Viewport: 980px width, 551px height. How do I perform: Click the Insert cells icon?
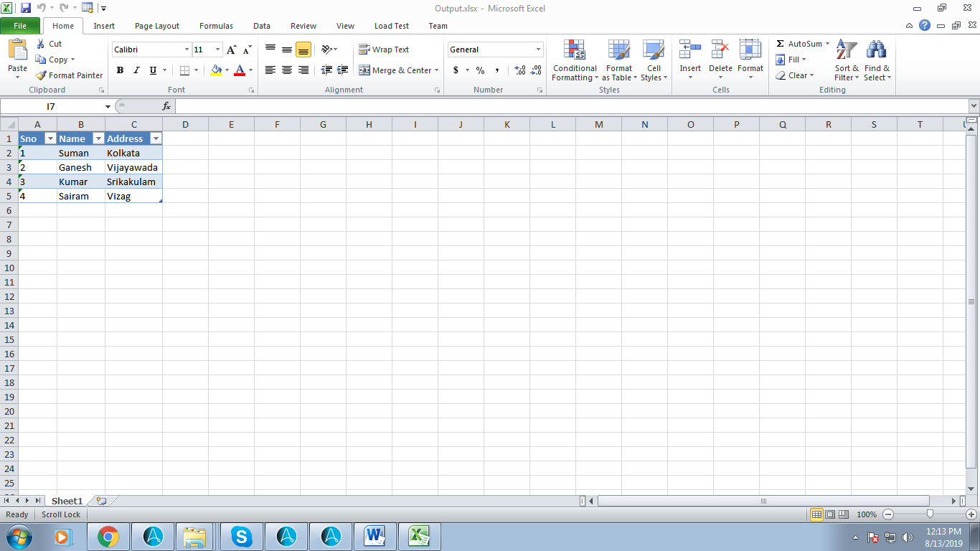pos(690,50)
